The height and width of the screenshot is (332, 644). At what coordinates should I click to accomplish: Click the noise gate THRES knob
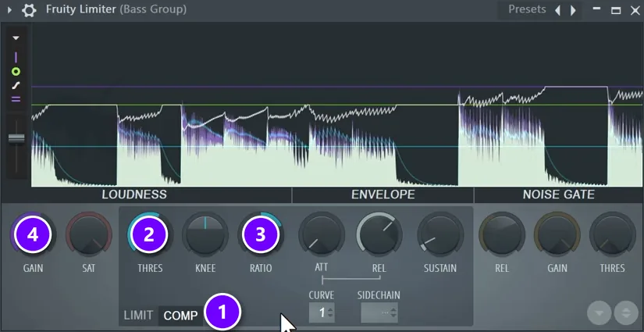click(612, 234)
